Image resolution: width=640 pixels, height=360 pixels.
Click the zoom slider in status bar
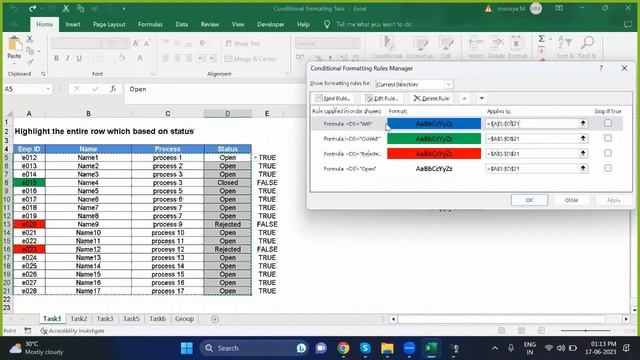[585, 331]
